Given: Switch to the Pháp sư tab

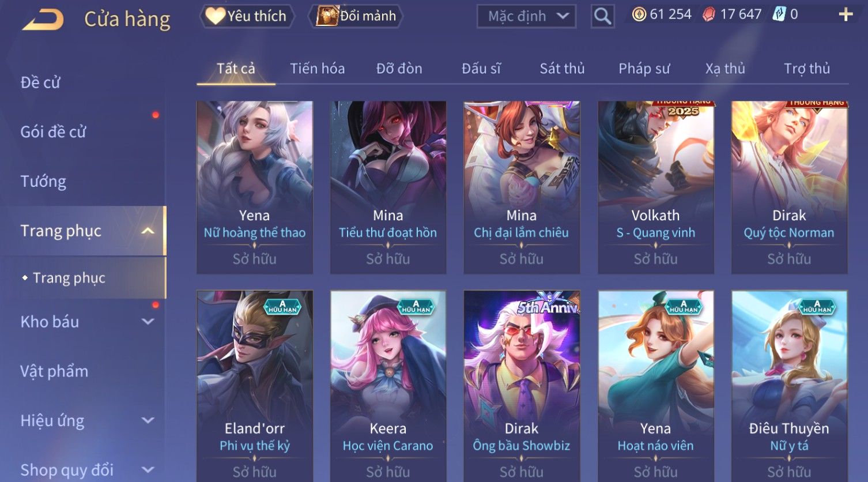Looking at the screenshot, I should pos(644,69).
